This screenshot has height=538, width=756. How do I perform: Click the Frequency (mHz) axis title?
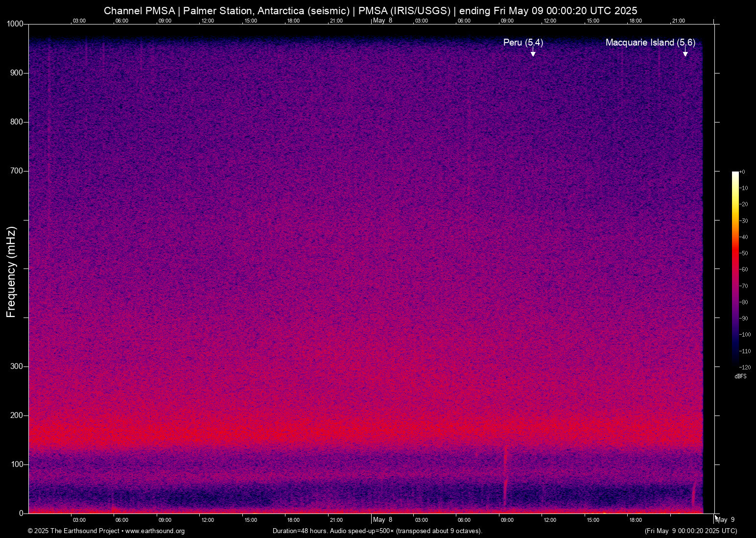[x=11, y=272]
